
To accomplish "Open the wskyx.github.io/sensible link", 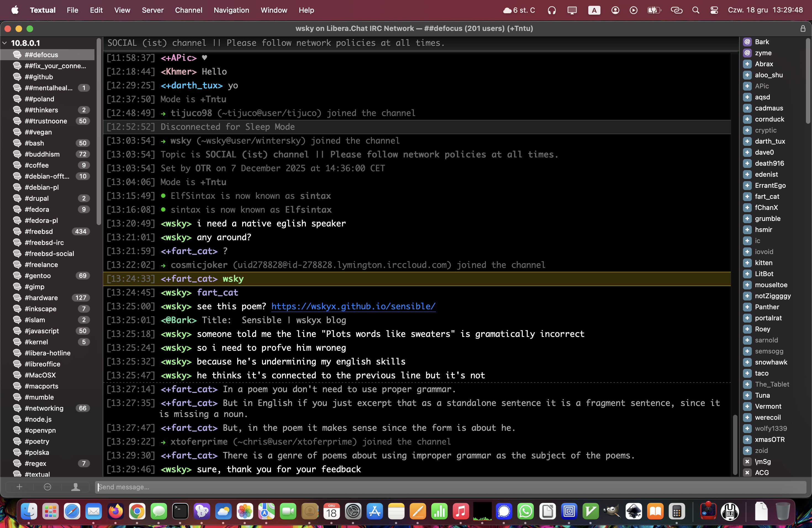I will [x=353, y=306].
